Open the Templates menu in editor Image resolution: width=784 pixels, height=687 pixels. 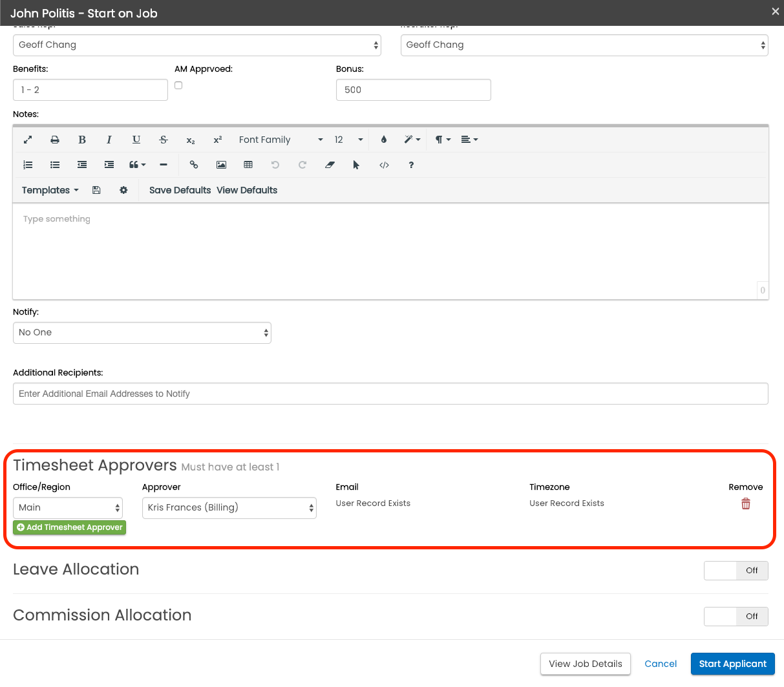coord(50,190)
